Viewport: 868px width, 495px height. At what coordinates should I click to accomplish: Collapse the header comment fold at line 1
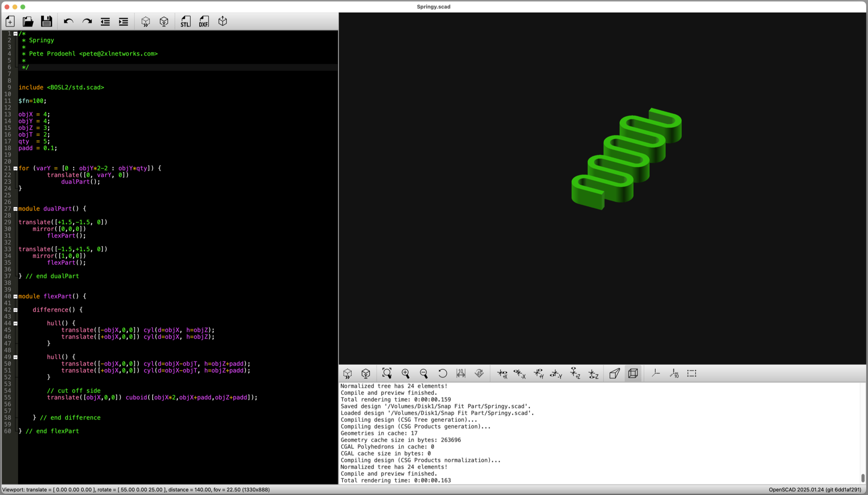click(x=15, y=34)
